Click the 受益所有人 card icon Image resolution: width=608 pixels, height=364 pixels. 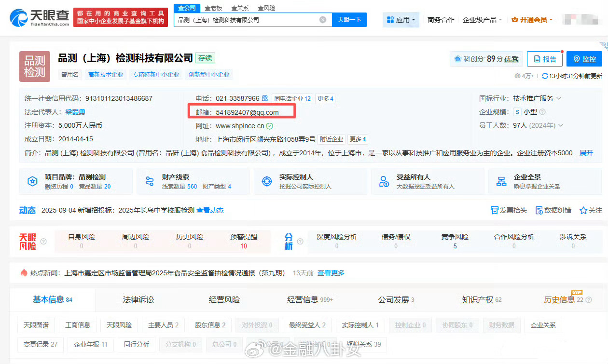(384, 181)
